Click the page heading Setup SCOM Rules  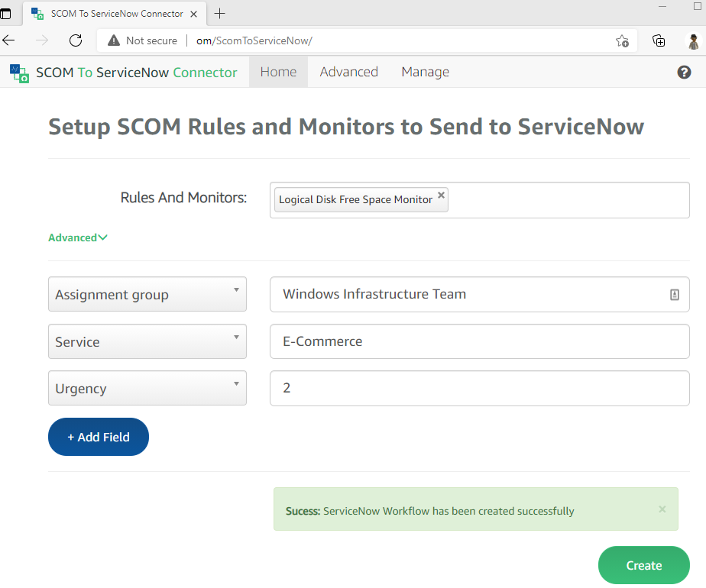(x=346, y=127)
